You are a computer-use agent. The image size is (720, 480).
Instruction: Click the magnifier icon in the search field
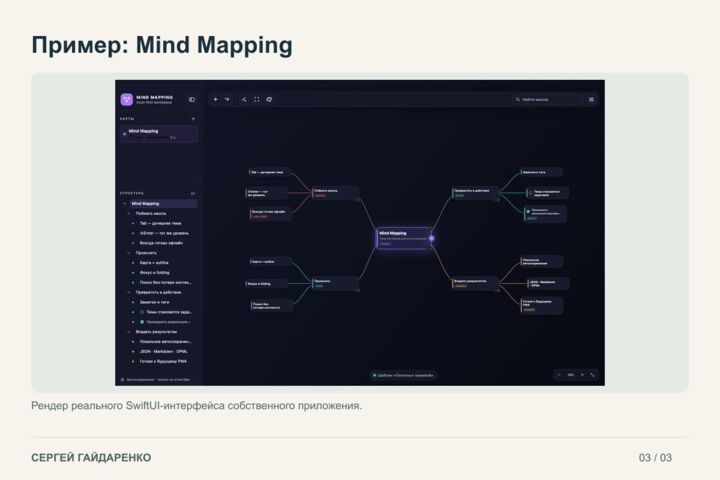pos(518,99)
